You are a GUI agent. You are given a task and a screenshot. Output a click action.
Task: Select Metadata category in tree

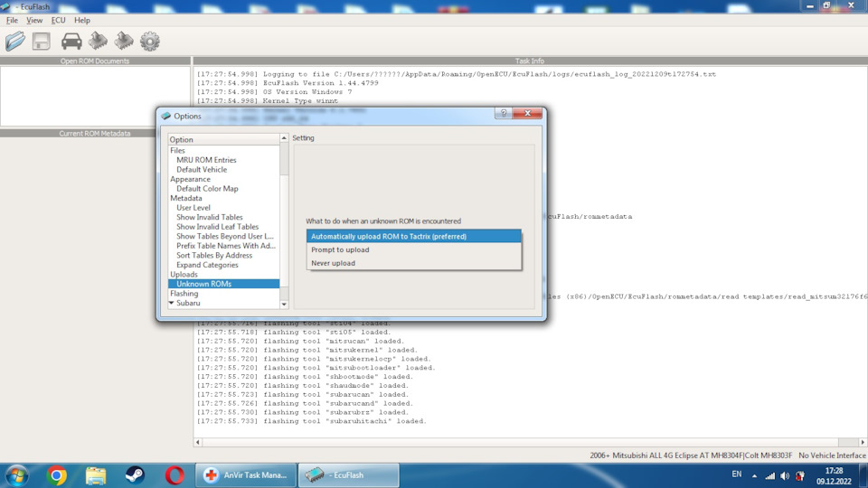[x=186, y=198]
